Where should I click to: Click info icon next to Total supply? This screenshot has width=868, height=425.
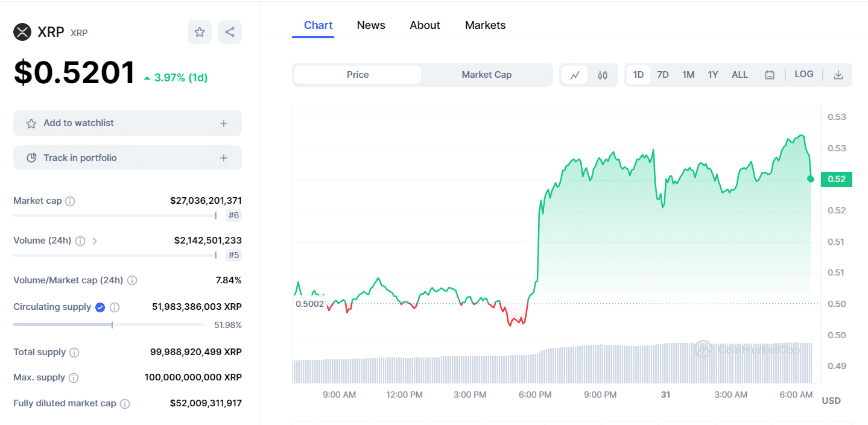click(x=74, y=352)
